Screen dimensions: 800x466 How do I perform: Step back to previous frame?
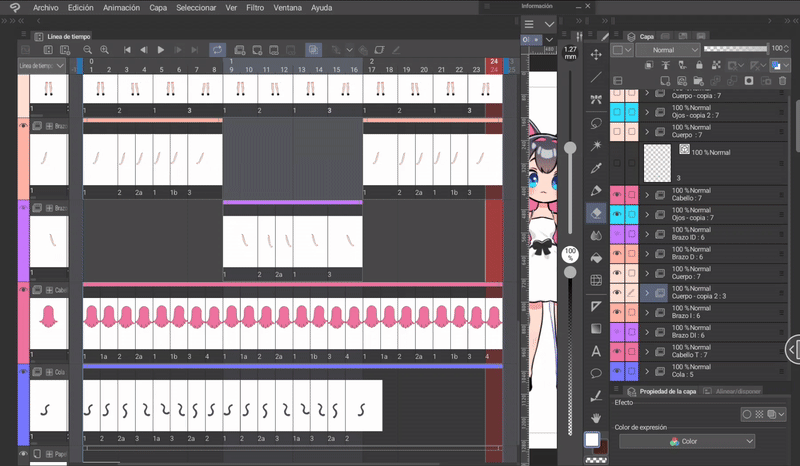click(144, 50)
